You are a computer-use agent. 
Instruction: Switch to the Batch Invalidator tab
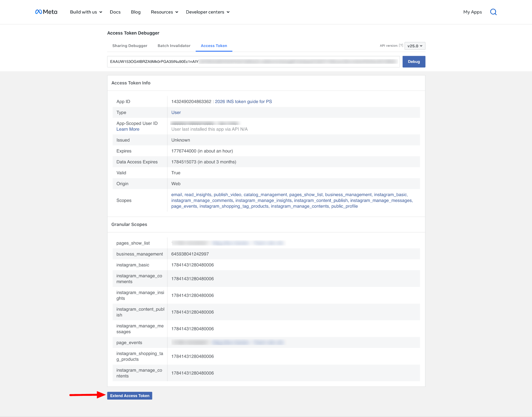pos(174,46)
